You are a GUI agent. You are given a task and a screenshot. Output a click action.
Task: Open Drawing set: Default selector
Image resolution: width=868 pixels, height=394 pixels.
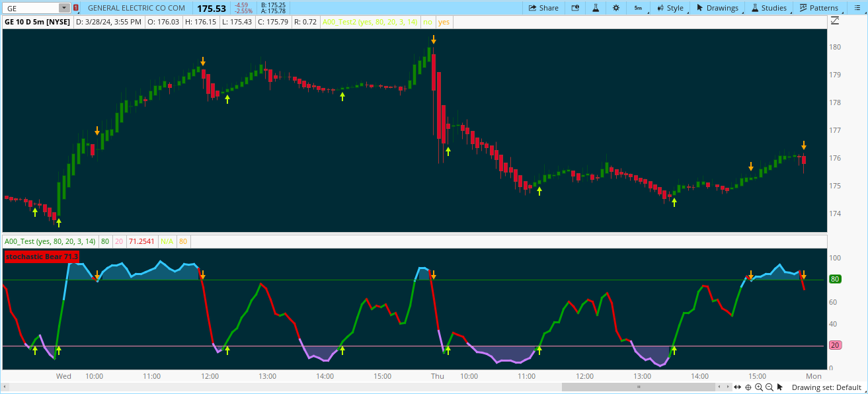pyautogui.click(x=826, y=387)
